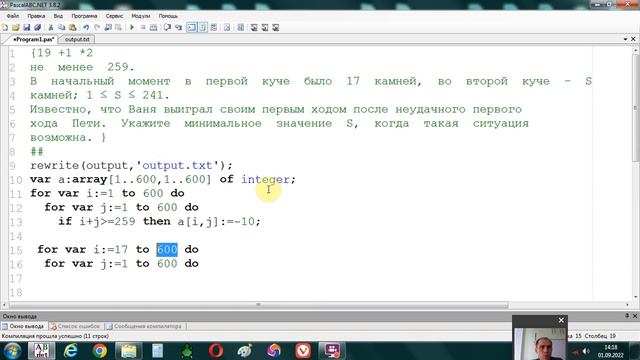Select the Сообщения компилятора tab

pos(144,326)
